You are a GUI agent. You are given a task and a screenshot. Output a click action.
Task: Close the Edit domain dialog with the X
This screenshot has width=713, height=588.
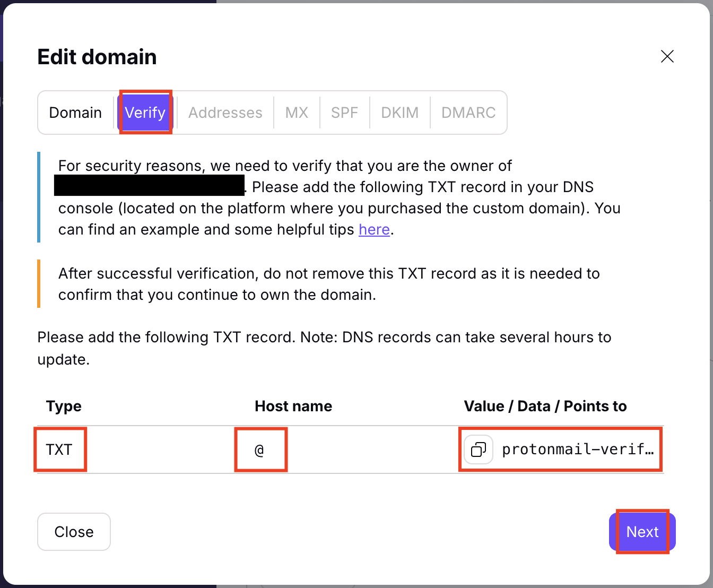point(667,56)
